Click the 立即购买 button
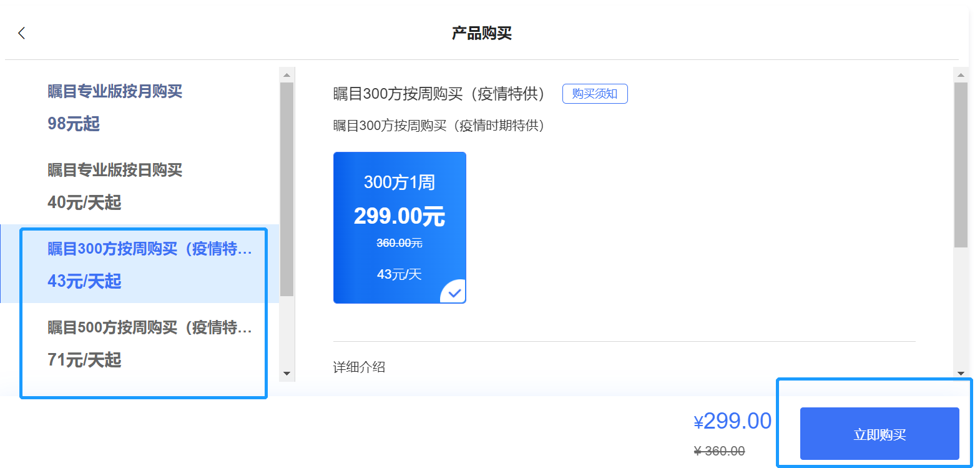Screen dimensions: 980x468 tap(880, 434)
